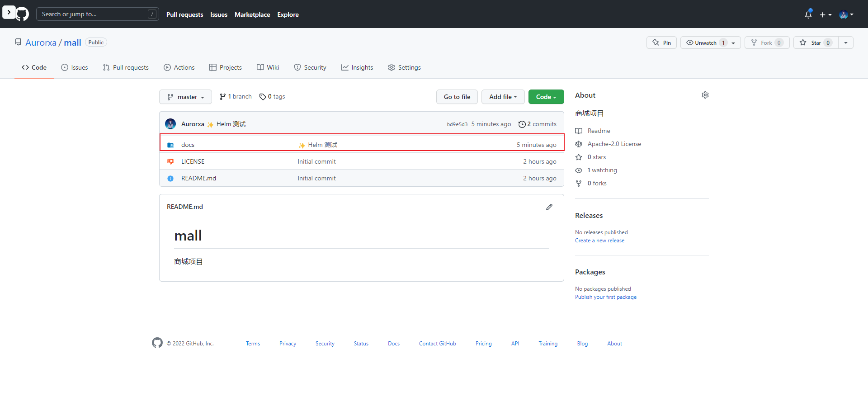View the 1 branch link
868x420 pixels.
(x=236, y=97)
